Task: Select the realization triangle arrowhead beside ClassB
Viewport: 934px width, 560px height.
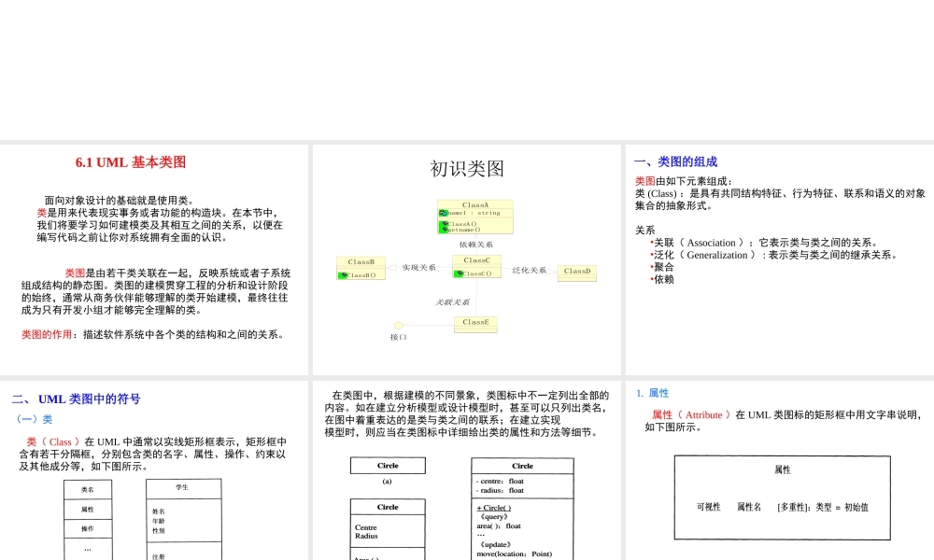Action: point(392,267)
